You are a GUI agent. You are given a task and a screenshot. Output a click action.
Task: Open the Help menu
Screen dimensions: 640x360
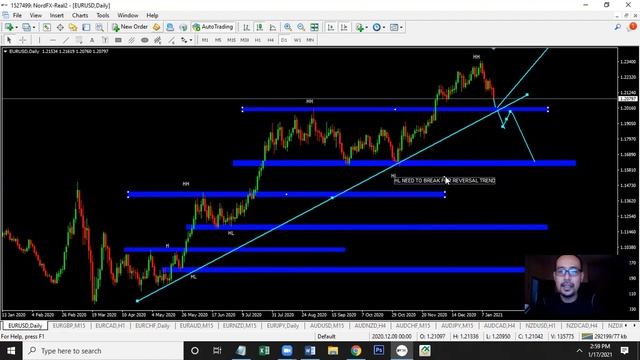[x=152, y=16]
